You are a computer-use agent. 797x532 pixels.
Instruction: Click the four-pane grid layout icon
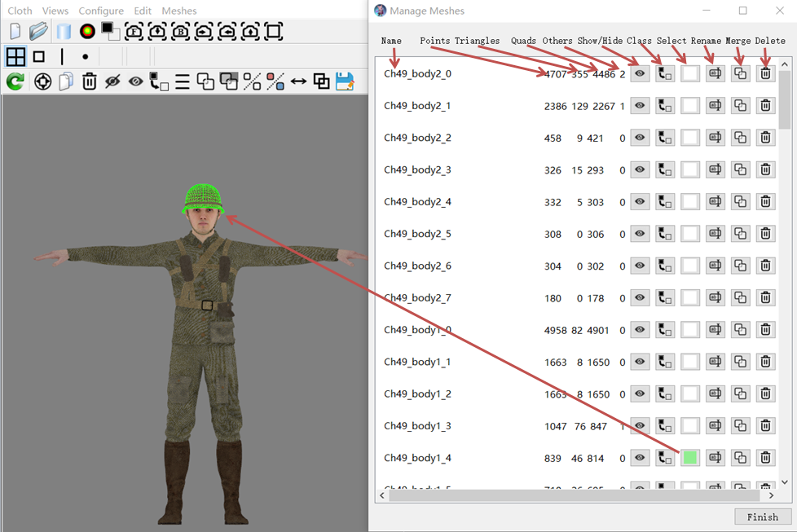(15, 57)
